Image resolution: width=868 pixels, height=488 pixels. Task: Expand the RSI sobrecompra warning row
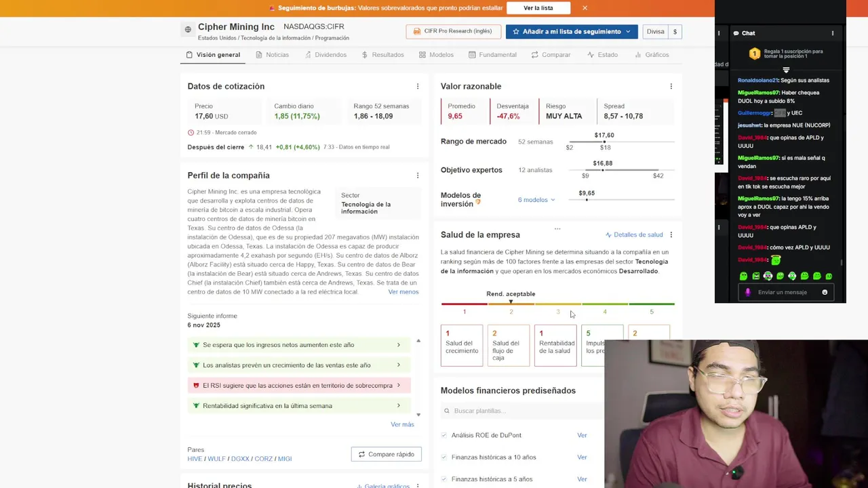point(298,386)
